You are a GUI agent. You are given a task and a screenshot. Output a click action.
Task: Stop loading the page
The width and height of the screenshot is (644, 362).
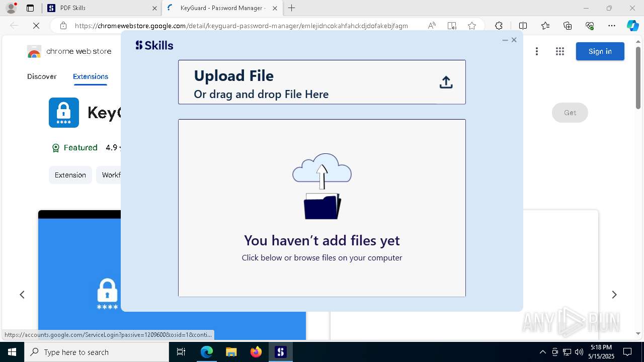coord(36,26)
